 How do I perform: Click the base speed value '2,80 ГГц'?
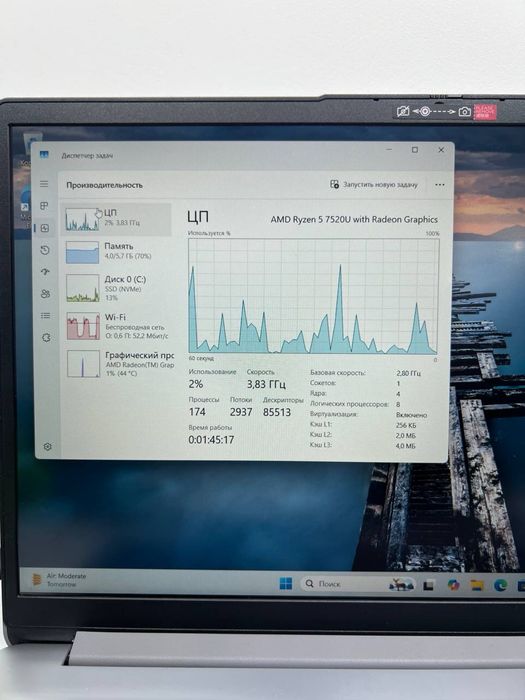(408, 373)
